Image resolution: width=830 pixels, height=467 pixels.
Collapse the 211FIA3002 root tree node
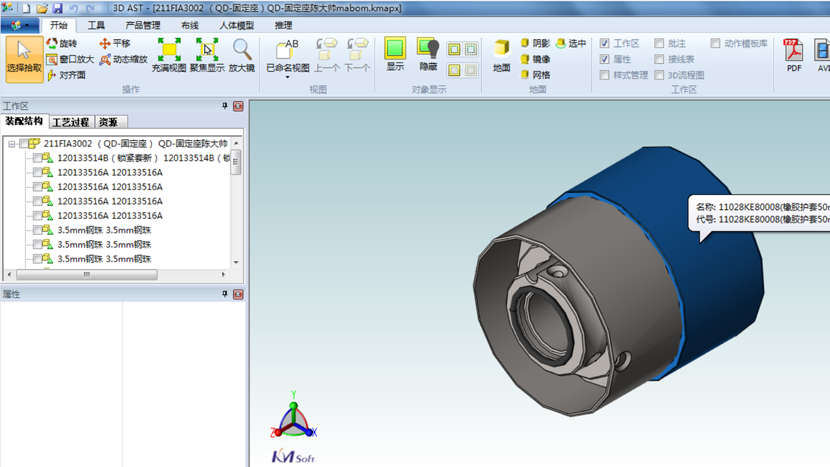click(11, 144)
